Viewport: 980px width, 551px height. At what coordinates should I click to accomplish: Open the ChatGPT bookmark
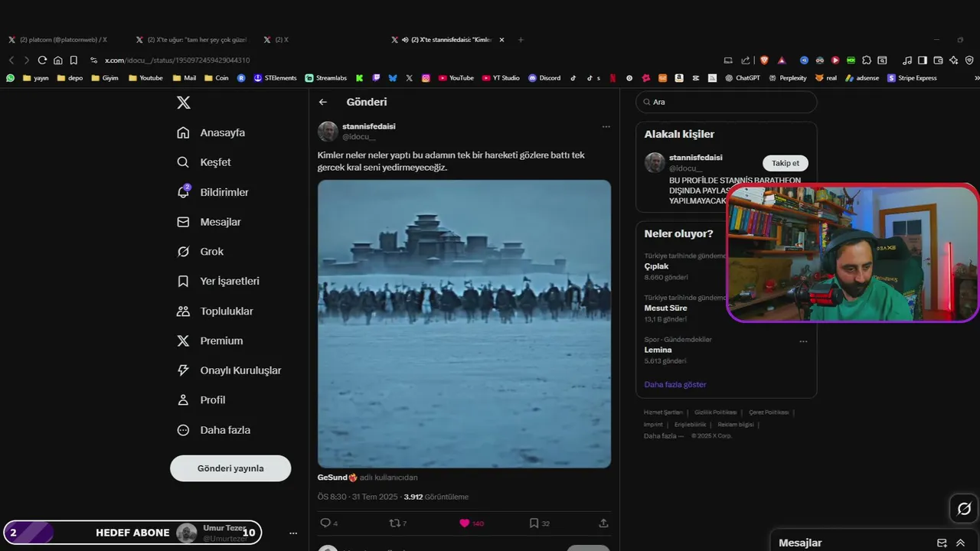click(x=743, y=78)
